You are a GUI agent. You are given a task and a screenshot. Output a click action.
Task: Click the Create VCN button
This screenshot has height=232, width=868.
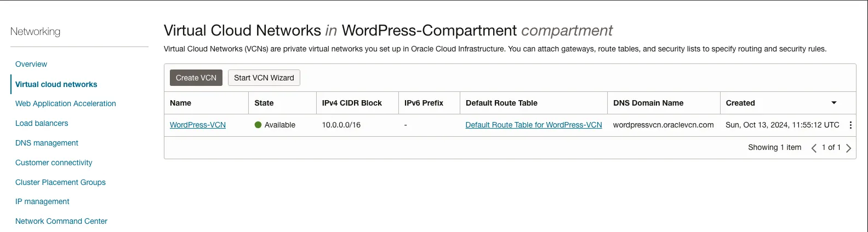coord(196,78)
